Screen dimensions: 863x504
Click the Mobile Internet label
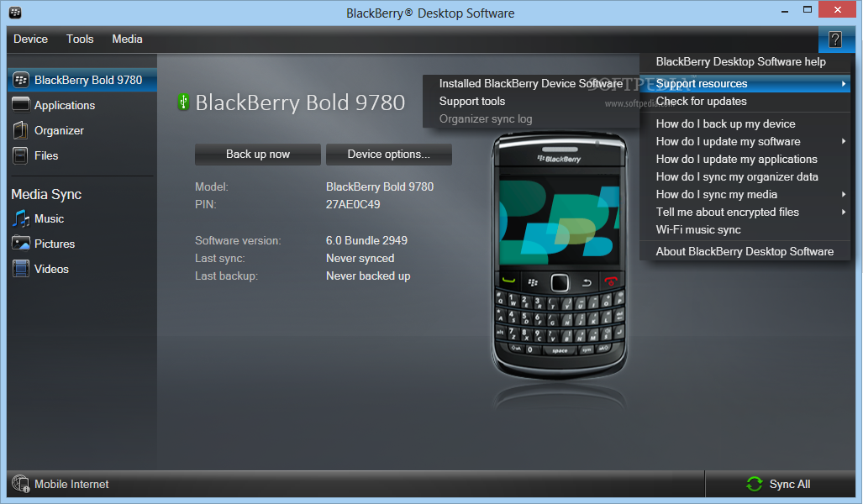71,484
